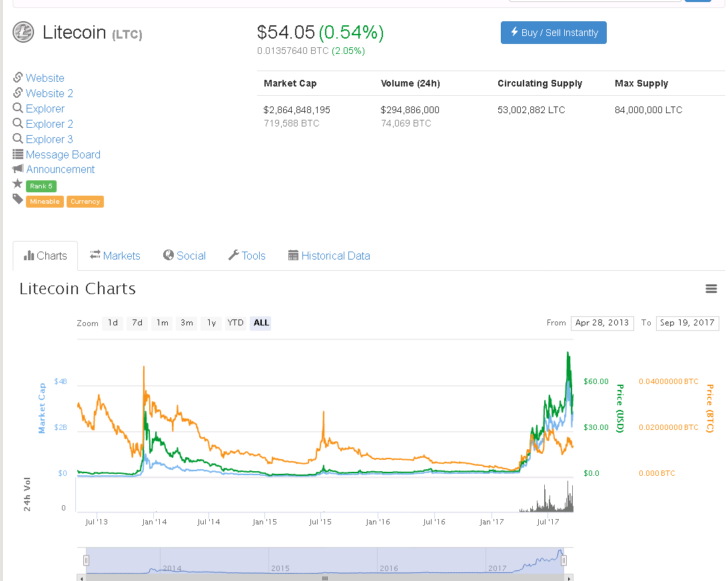Open the Announcement link
The image size is (728, 581).
coord(61,170)
